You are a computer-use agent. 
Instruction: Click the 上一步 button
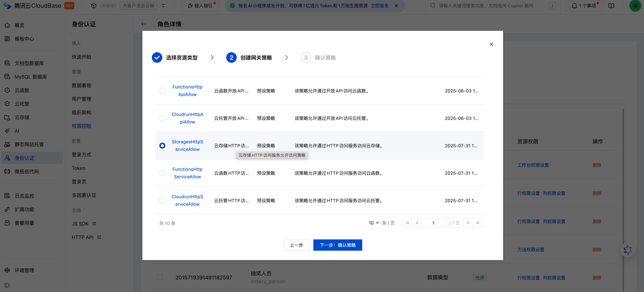click(296, 245)
